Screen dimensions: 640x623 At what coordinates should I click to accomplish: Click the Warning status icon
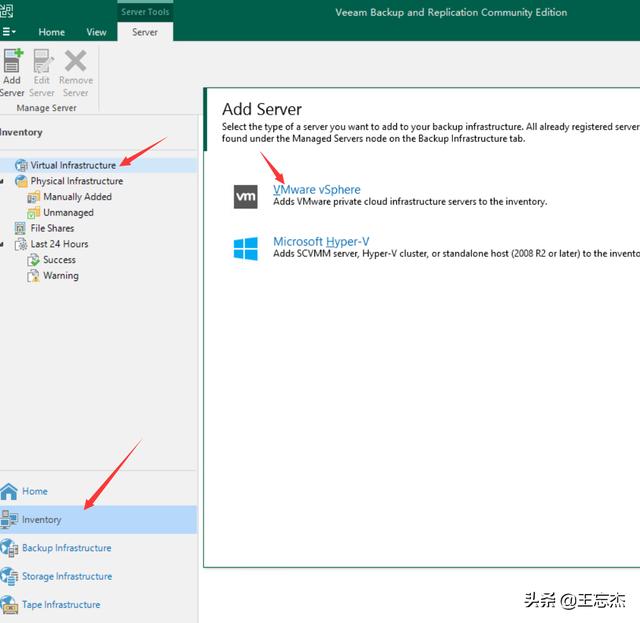point(33,276)
